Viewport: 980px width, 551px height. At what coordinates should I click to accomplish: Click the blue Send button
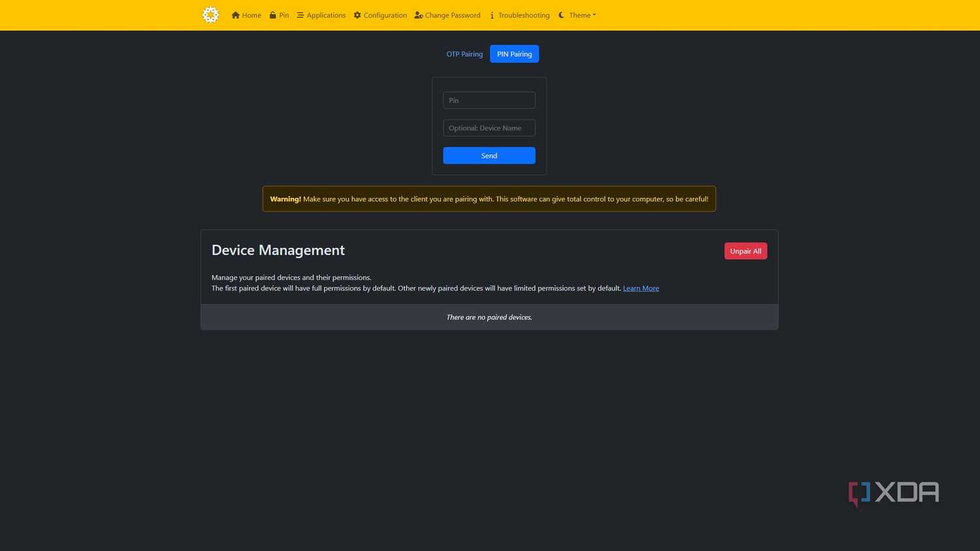[489, 156]
